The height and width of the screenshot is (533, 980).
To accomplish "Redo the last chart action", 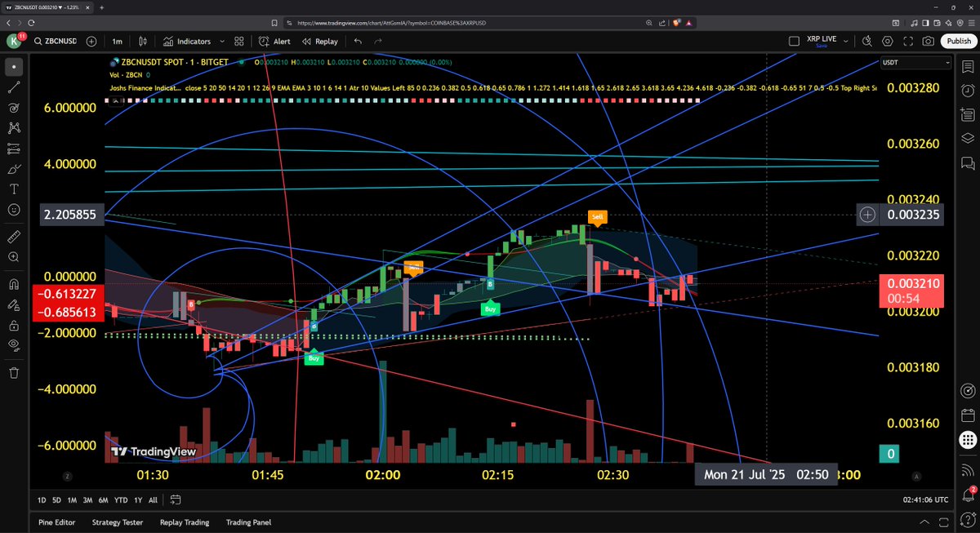I will [x=377, y=41].
